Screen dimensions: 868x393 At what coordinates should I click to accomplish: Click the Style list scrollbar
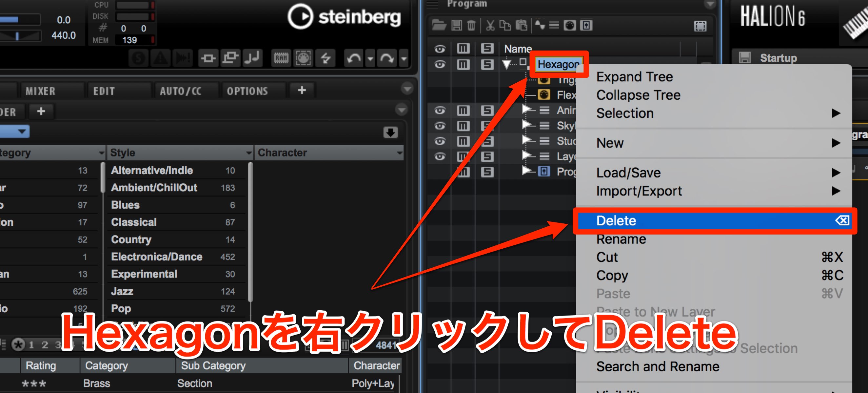coord(250,232)
